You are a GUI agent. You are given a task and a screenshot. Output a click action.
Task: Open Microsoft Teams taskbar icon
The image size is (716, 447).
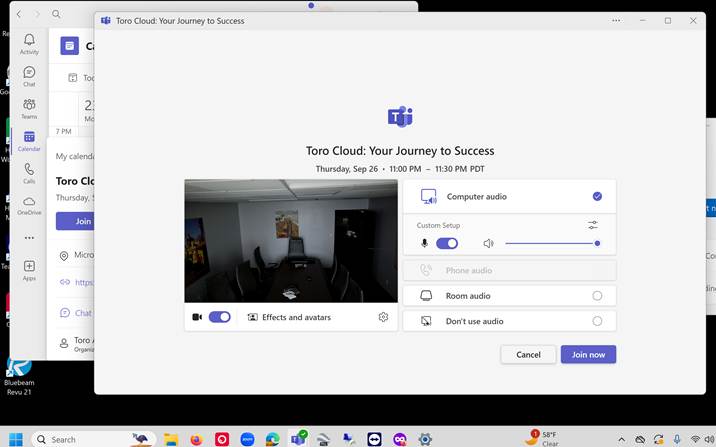click(299, 439)
